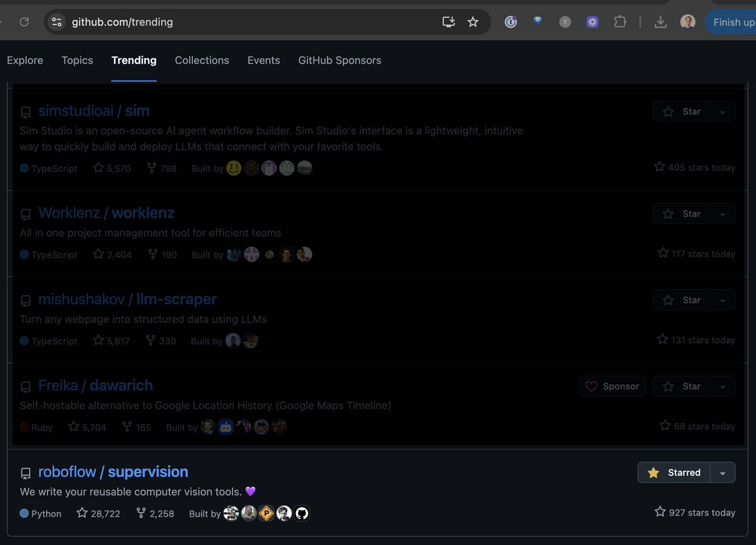Open the Worklenz / worklenz repository link
This screenshot has width=756, height=545.
106,213
